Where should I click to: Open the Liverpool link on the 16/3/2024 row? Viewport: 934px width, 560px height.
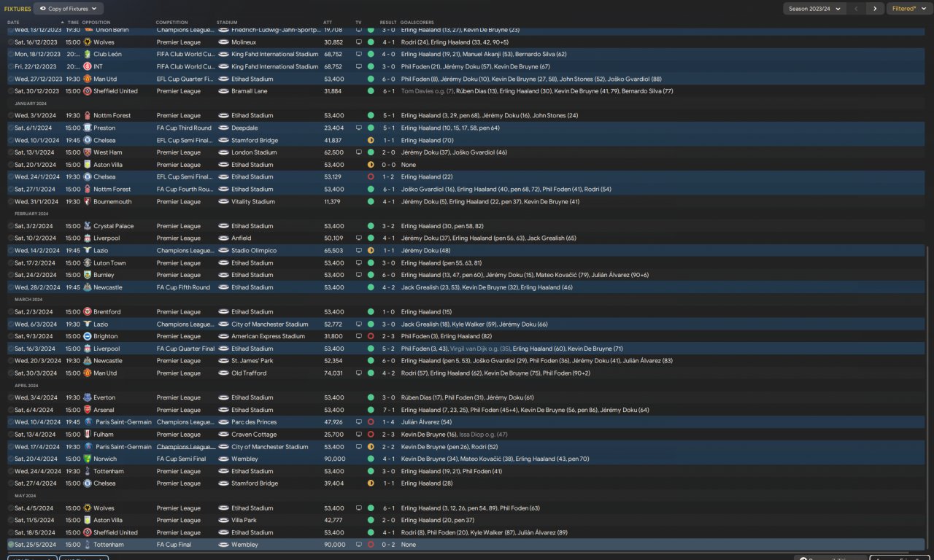coord(107,349)
